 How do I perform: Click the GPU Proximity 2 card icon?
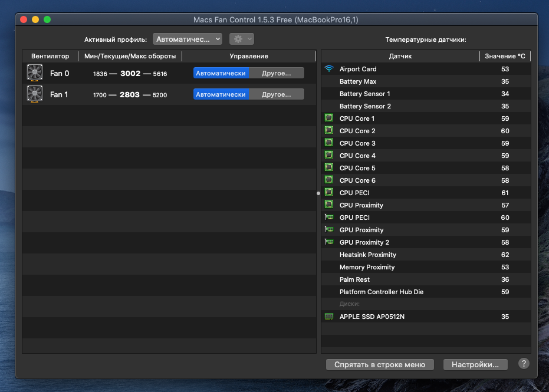coord(329,242)
